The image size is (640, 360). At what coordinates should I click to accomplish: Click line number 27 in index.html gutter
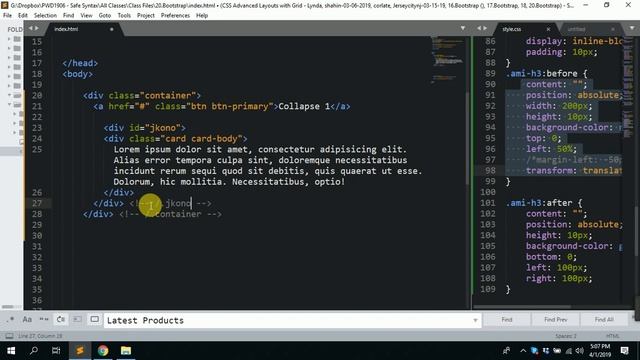pos(37,203)
